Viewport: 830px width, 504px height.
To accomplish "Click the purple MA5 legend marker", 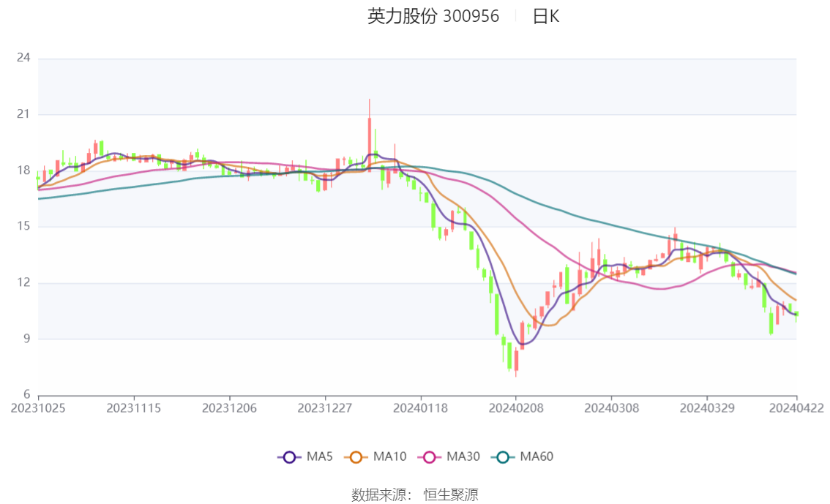I will coord(289,457).
